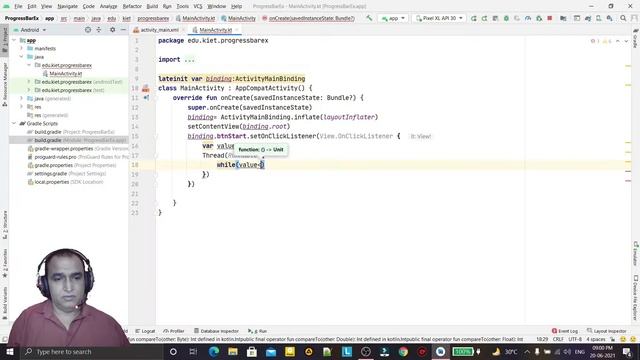Open the Event Log
The height and width of the screenshot is (360, 640).
(x=565, y=331)
